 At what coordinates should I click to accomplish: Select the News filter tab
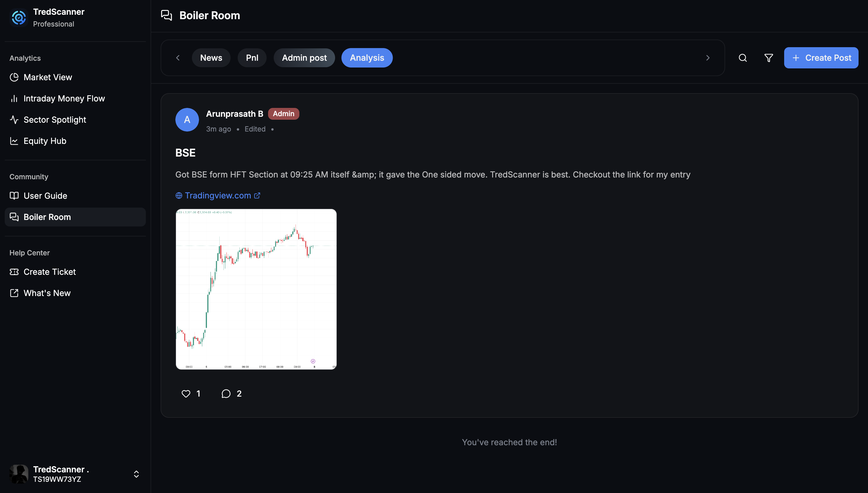(211, 58)
